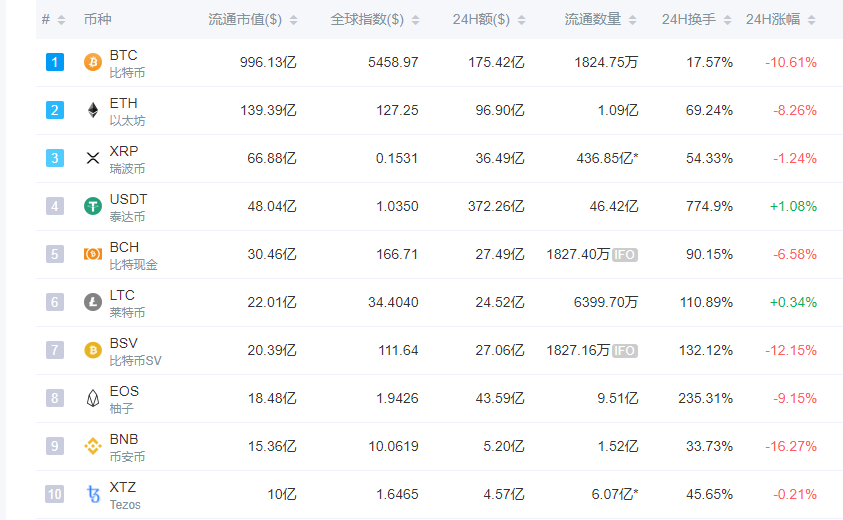Screen dimensions: 843x520
Task: Click BSV change -12.15%
Action: pos(791,350)
